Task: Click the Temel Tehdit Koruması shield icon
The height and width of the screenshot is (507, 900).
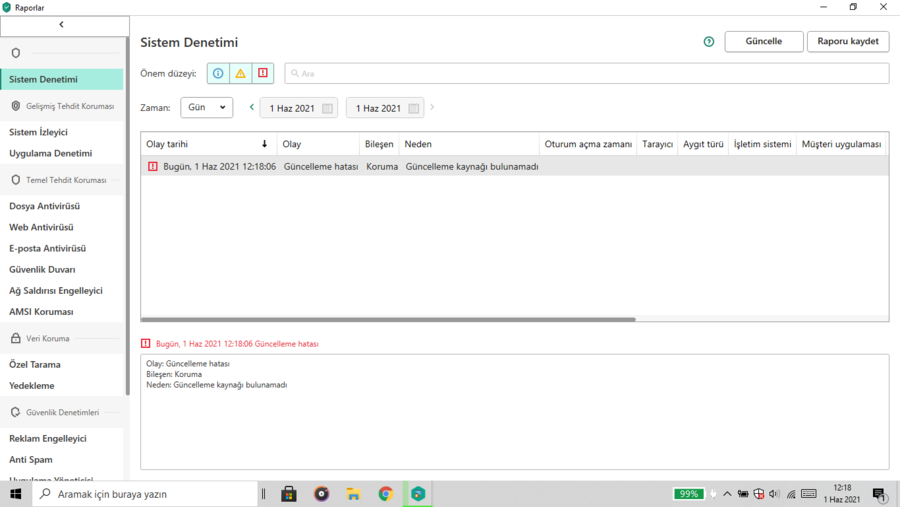Action: 15,180
